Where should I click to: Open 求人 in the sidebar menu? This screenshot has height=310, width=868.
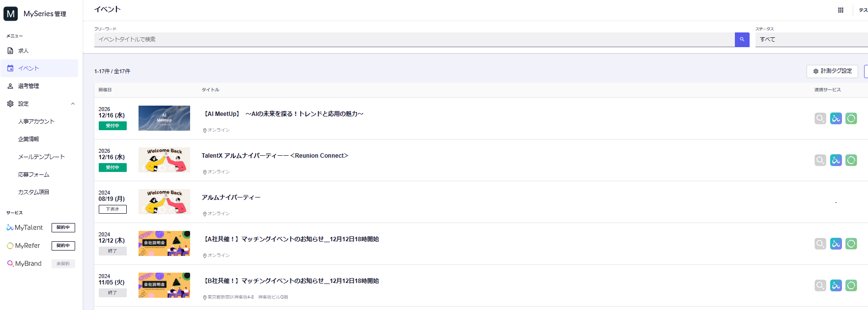[24, 51]
